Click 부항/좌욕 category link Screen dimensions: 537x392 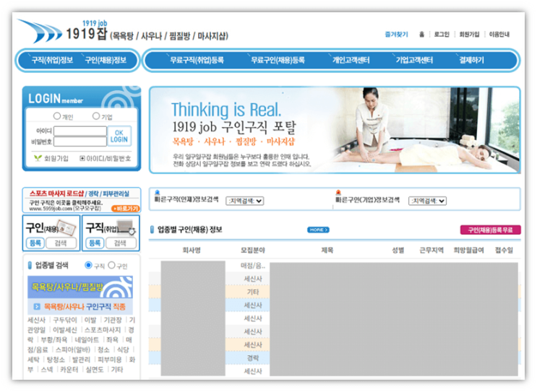click(x=53, y=340)
